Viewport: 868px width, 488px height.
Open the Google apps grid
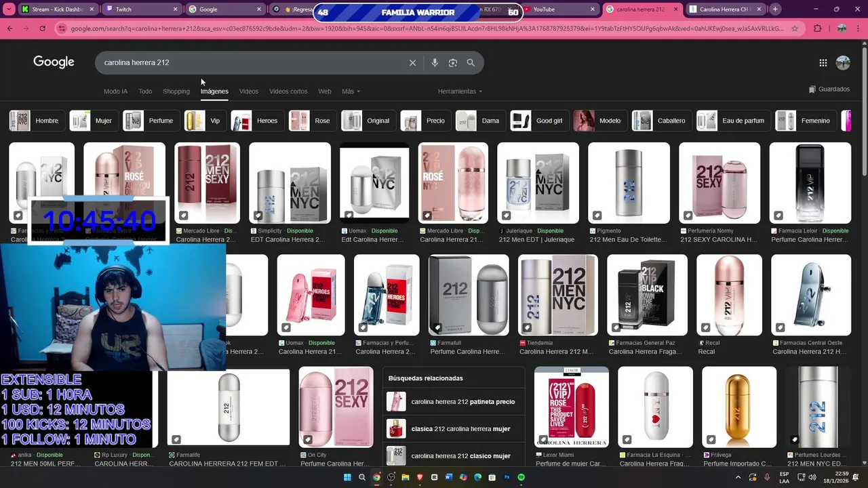click(823, 62)
